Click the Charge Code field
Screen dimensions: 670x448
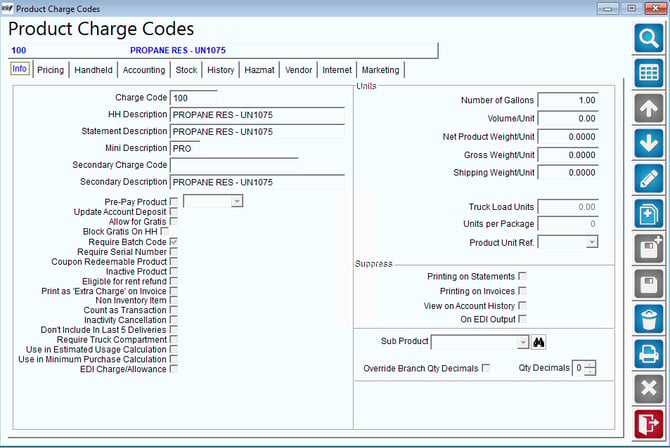pos(194,98)
